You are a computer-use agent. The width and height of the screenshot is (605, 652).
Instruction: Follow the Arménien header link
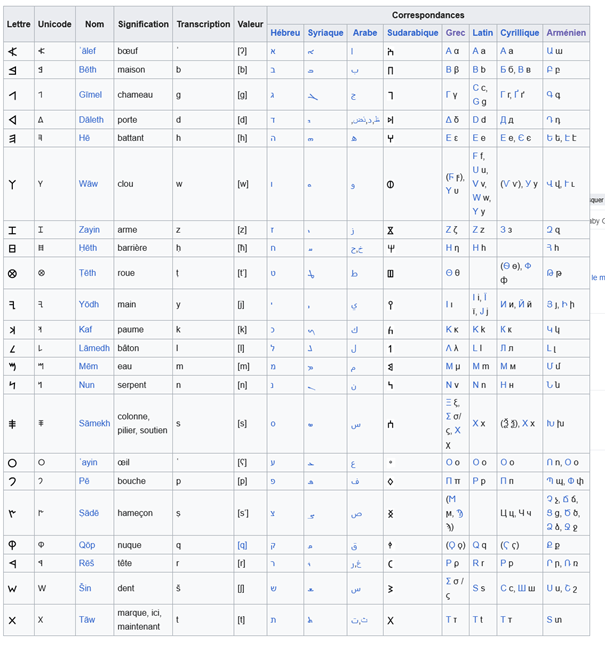point(566,33)
